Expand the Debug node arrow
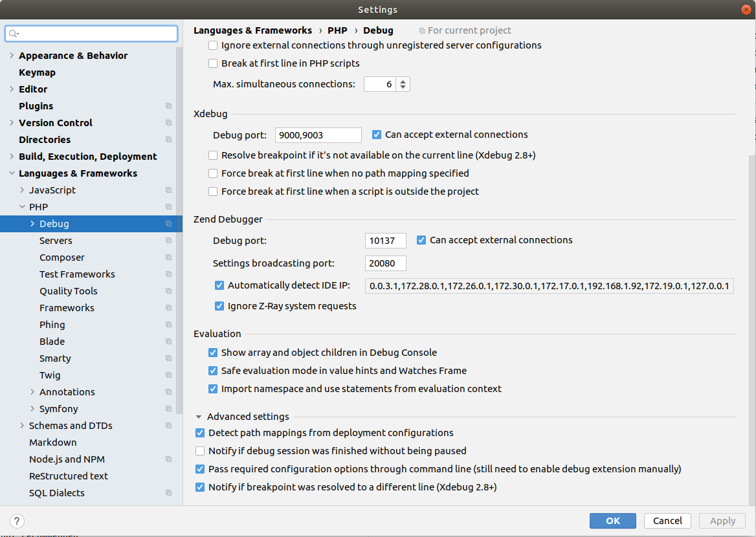 click(32, 224)
